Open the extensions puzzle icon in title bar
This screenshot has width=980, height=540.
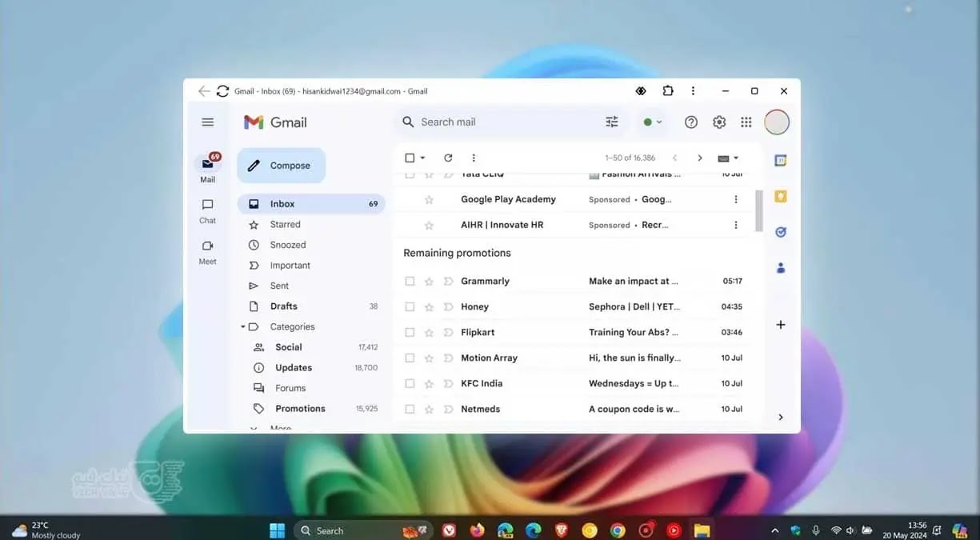pyautogui.click(x=668, y=91)
